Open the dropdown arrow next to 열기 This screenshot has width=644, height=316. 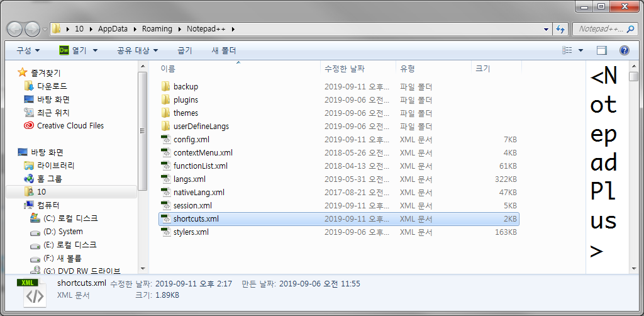96,50
